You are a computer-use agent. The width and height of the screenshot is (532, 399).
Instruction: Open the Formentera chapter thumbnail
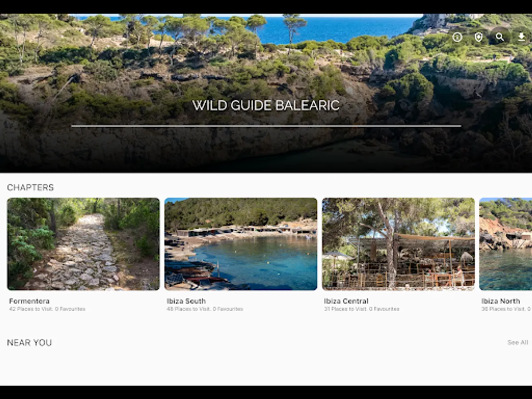83,244
